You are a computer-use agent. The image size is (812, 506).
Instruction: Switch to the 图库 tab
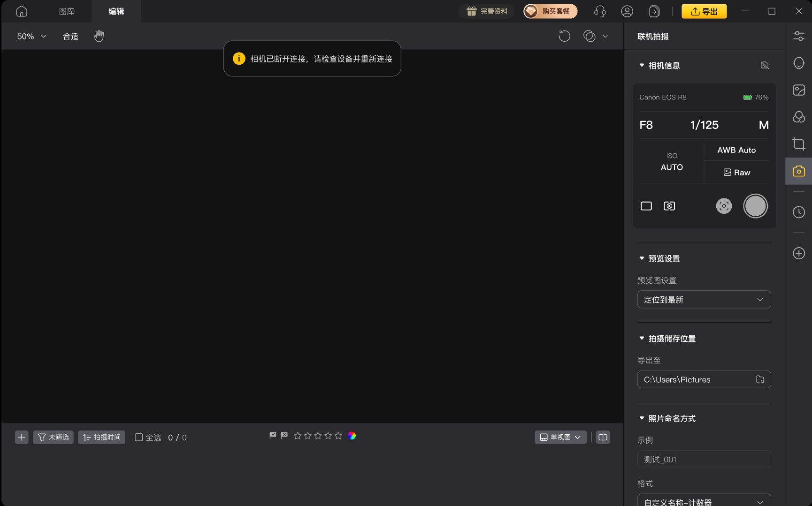[66, 11]
